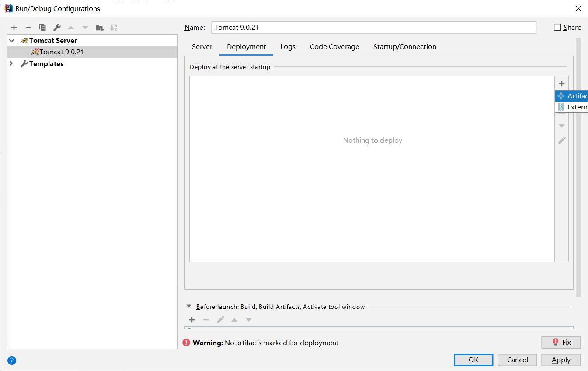The height and width of the screenshot is (371, 588).
Task: Remove a Before launch task
Action: [x=206, y=320]
